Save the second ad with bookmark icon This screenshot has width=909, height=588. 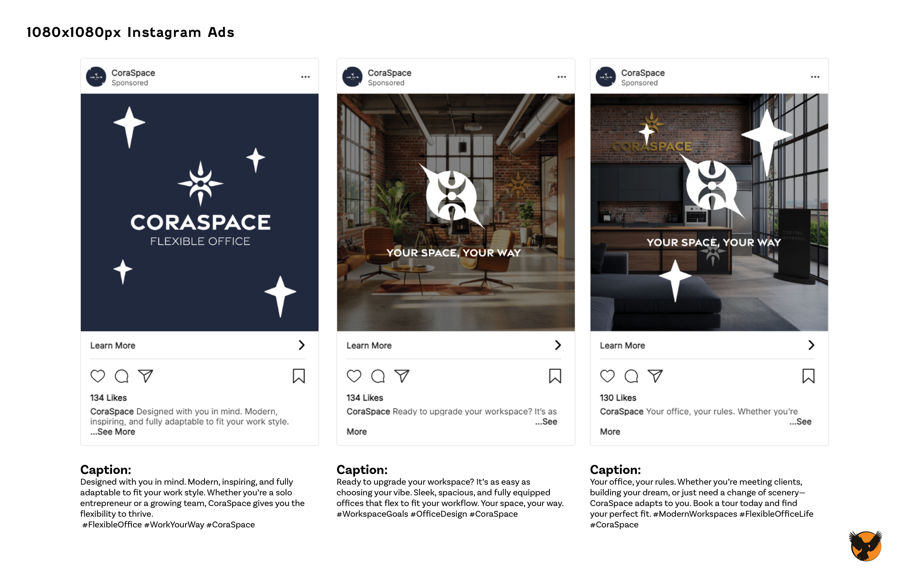pos(555,376)
